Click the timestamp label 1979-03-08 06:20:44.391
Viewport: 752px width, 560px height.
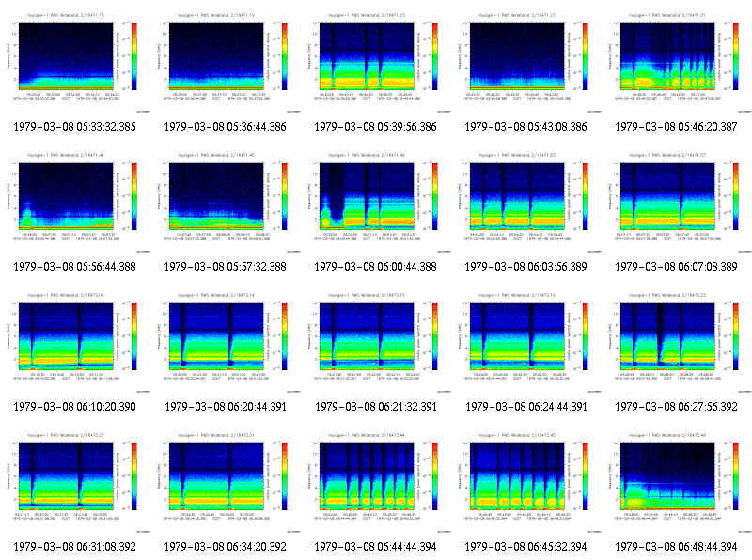pos(225,407)
